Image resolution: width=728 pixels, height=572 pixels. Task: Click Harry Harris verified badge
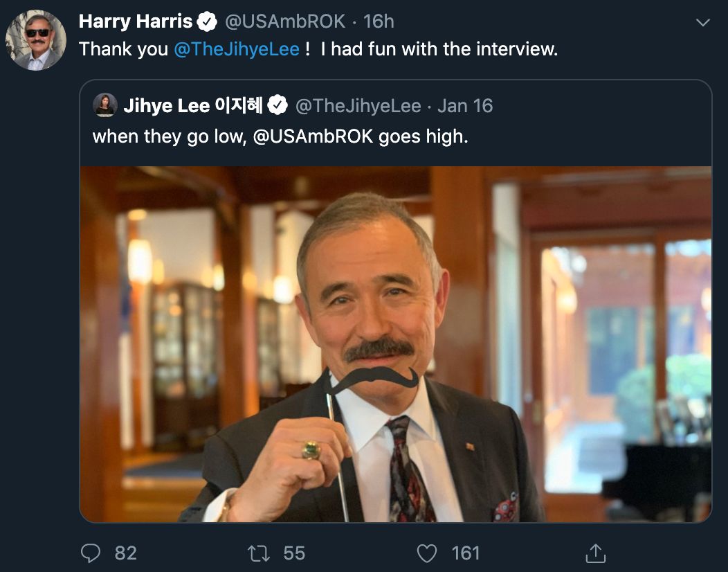207,22
